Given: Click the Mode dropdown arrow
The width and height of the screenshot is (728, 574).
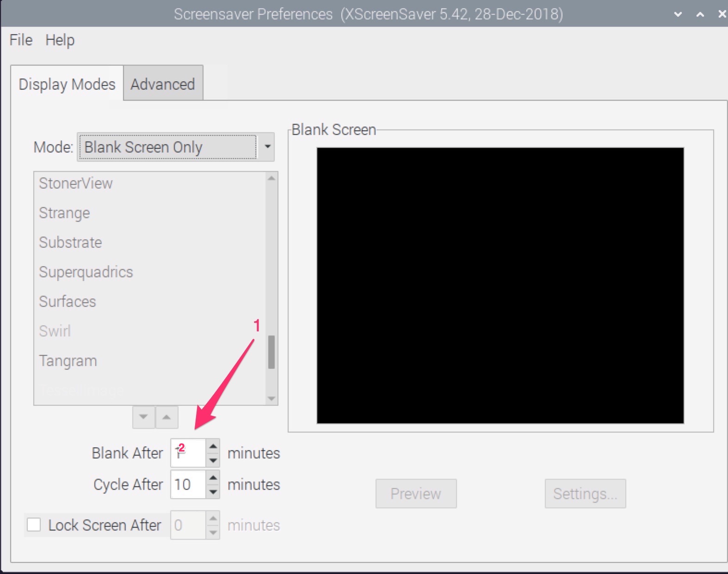Looking at the screenshot, I should point(267,147).
